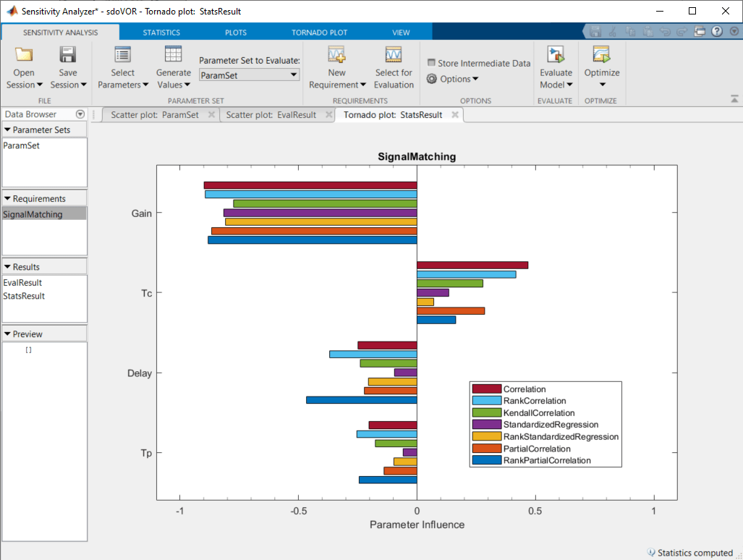
Task: Switch to the Tornado Plot ribbon tab
Action: pos(319,32)
